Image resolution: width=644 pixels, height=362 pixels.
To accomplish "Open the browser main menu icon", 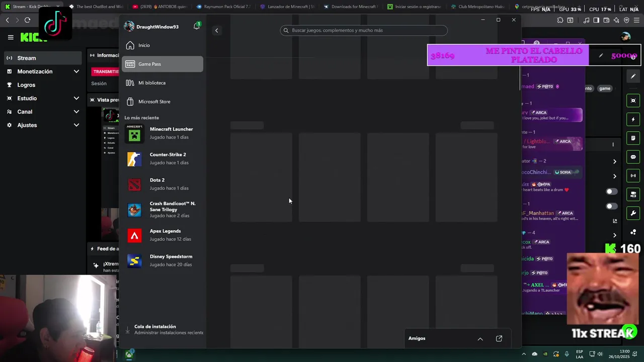I will click(x=636, y=20).
